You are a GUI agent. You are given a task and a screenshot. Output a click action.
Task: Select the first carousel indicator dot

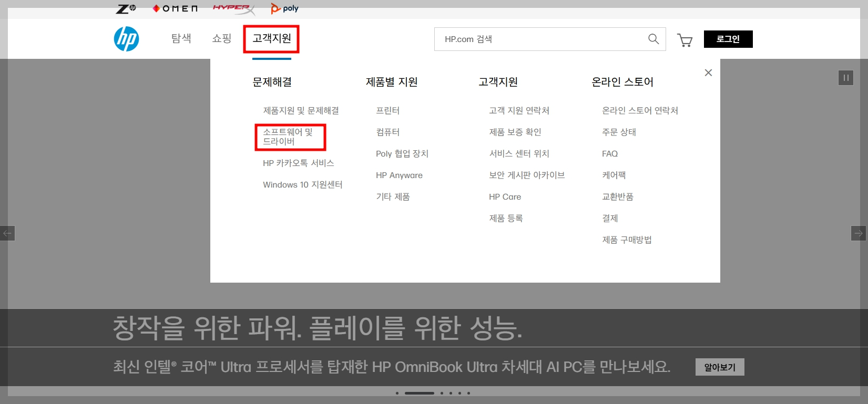point(397,393)
